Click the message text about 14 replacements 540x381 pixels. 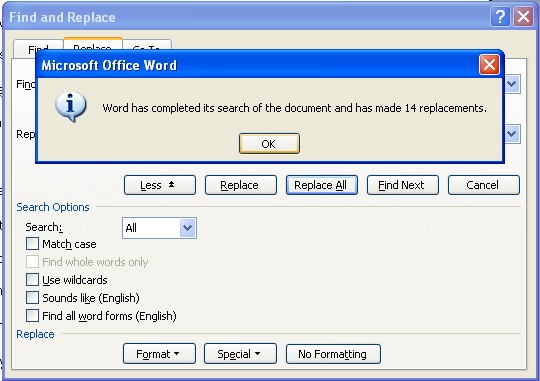pos(294,108)
